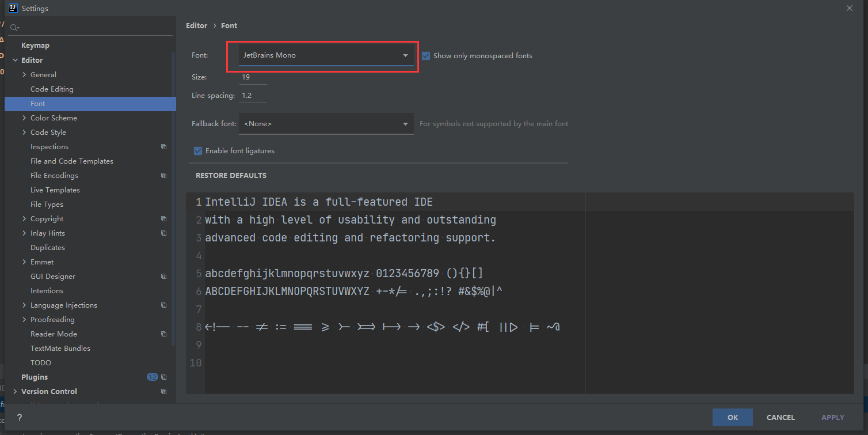Open the Font dropdown showing JetBrains Mono
This screenshot has width=868, height=435.
[326, 55]
